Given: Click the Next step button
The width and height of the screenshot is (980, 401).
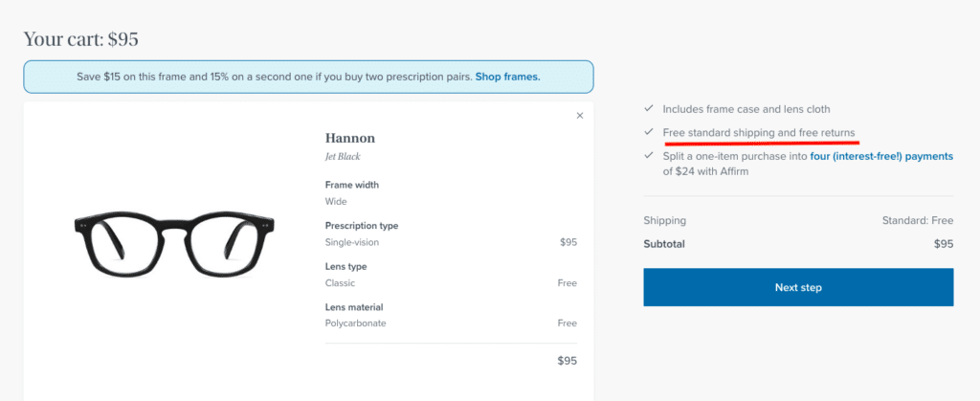Looking at the screenshot, I should tap(798, 287).
